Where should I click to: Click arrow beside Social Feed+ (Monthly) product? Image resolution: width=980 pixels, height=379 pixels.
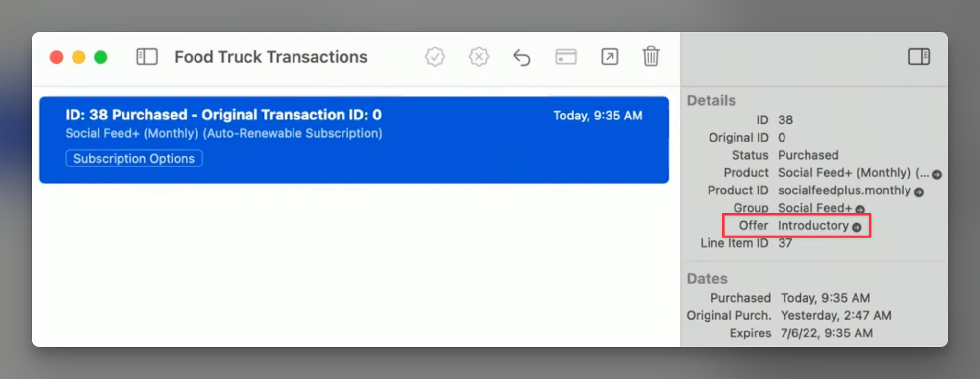pos(937,174)
